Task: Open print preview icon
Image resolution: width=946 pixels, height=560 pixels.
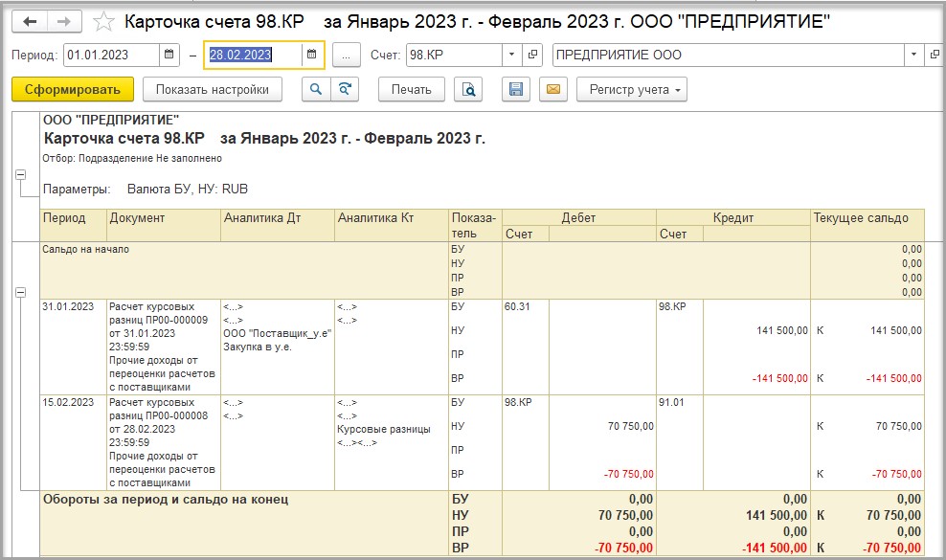Action: point(468,90)
